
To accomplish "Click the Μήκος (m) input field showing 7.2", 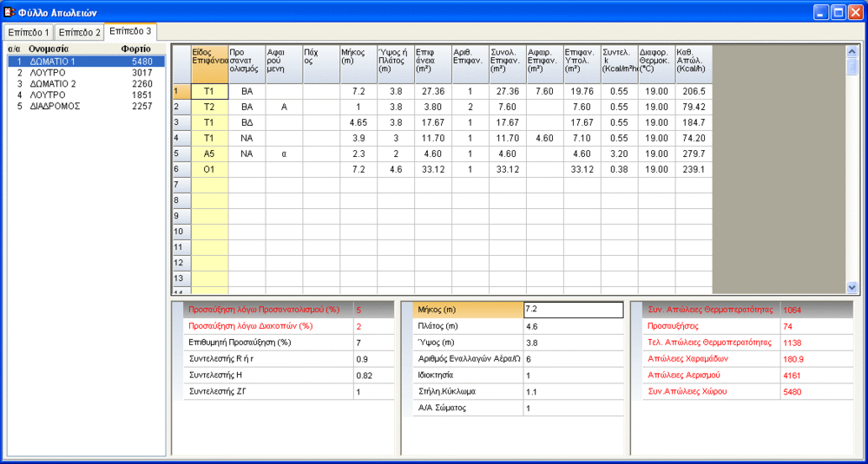I will click(573, 310).
